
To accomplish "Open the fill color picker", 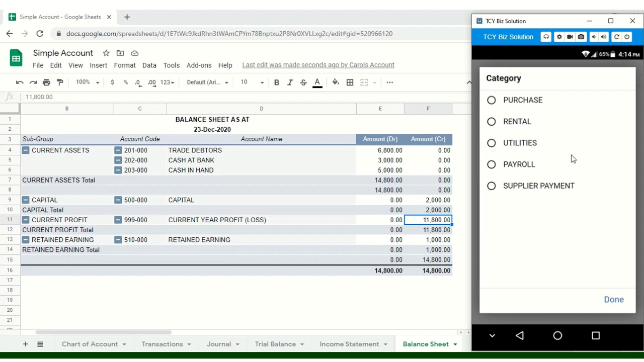I will pyautogui.click(x=336, y=82).
